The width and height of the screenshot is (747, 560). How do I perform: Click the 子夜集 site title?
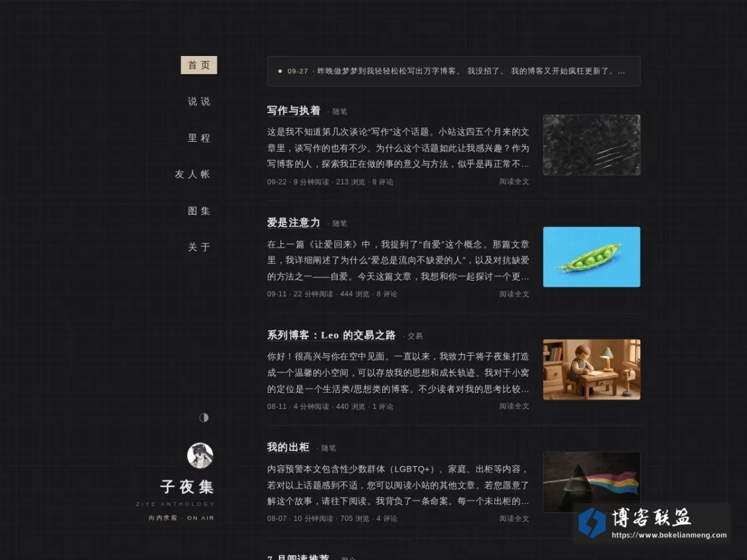(187, 487)
